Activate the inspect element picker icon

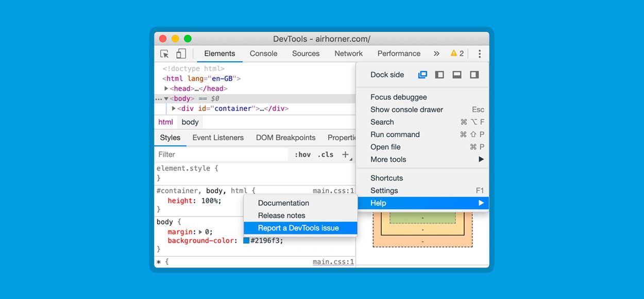(x=165, y=54)
